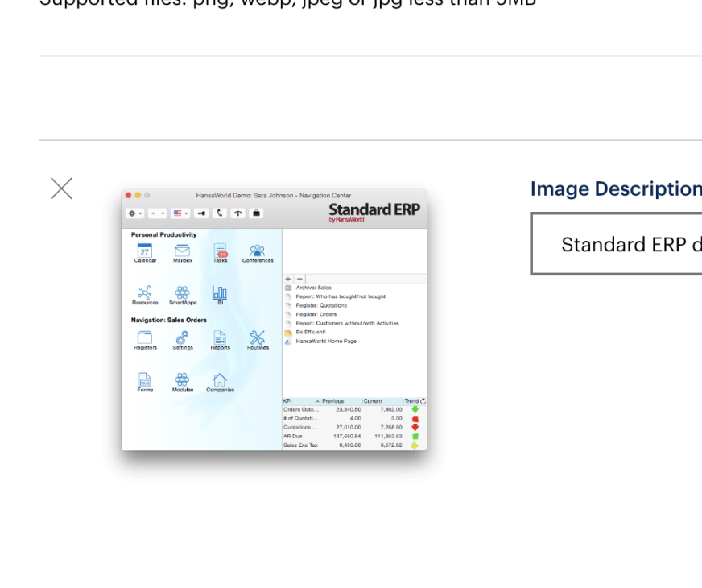Remove the uploaded image with the X icon
The width and height of the screenshot is (702, 588).
(x=61, y=188)
